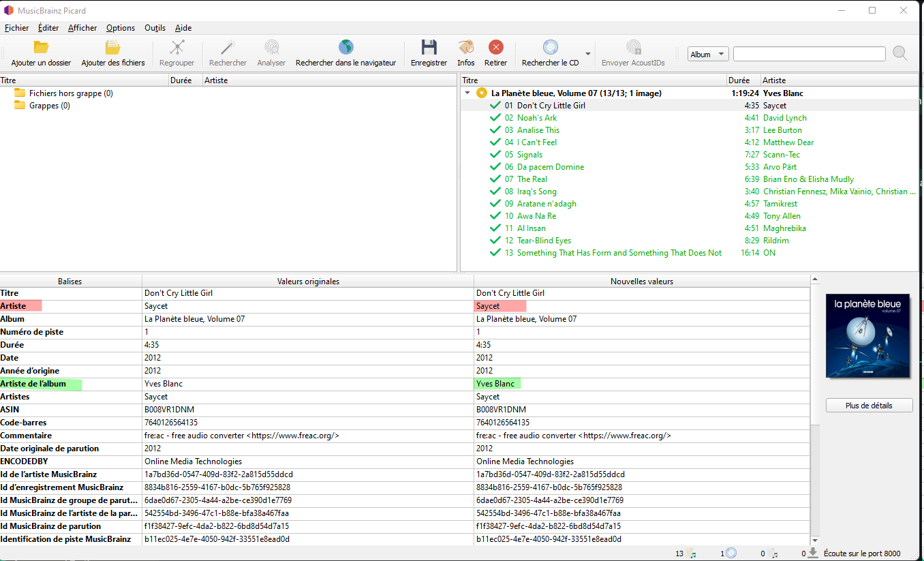The width and height of the screenshot is (924, 561).
Task: Select the track Iraq's Song
Action: [x=537, y=192]
